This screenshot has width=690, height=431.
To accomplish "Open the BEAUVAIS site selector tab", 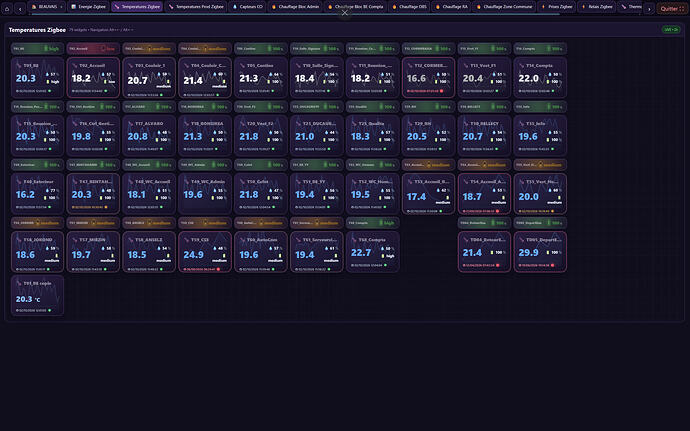I will tap(47, 7).
